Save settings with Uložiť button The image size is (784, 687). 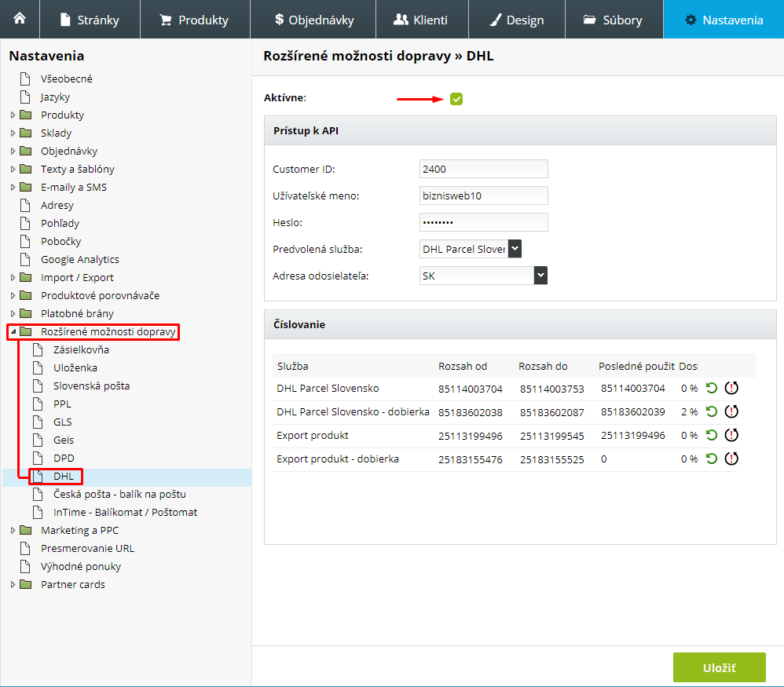coord(719,667)
